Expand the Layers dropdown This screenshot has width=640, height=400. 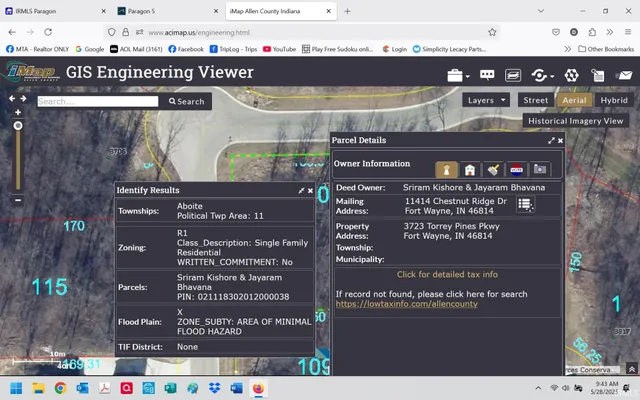(486, 100)
